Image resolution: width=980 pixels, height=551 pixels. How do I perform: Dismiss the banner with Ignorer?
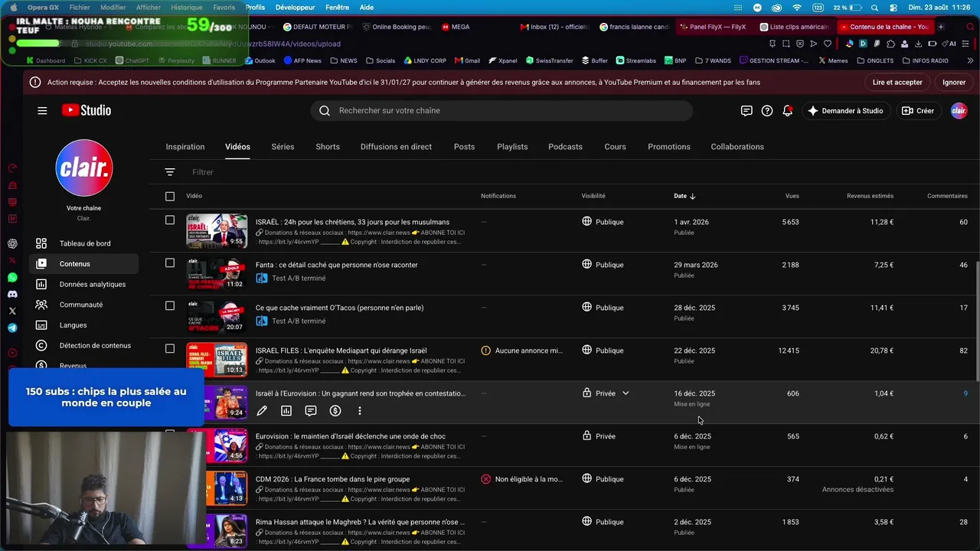954,83
